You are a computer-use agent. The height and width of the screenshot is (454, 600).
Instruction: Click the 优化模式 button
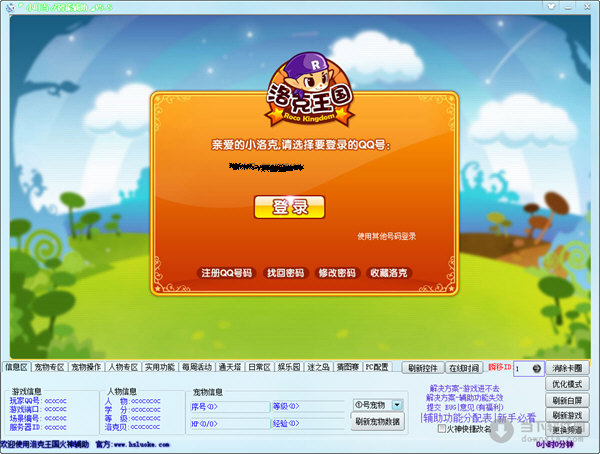tap(567, 384)
